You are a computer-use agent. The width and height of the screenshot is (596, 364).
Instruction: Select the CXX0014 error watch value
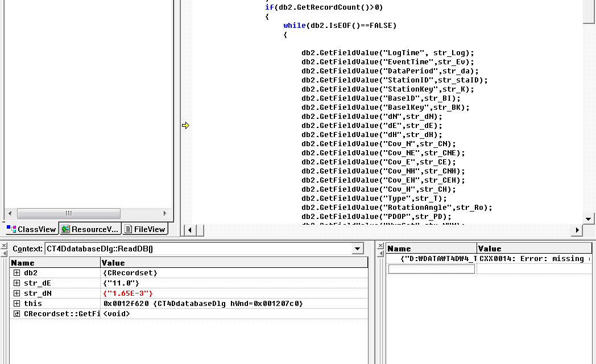pyautogui.click(x=533, y=259)
